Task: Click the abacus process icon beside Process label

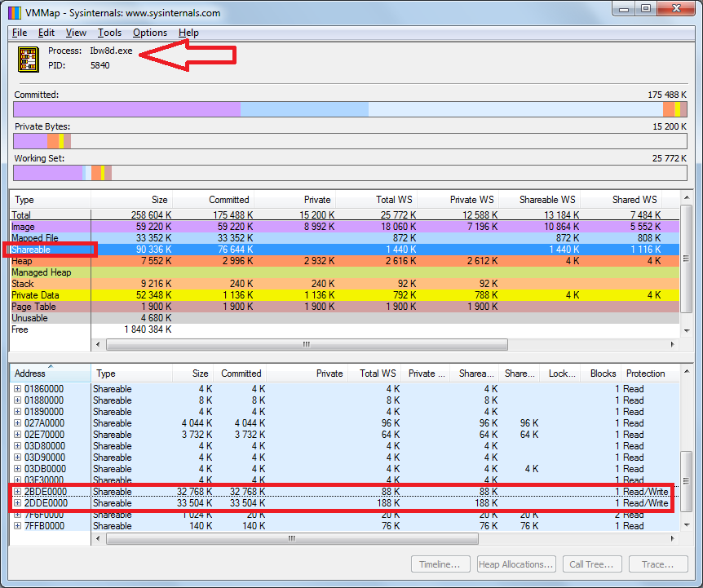Action: [x=29, y=60]
